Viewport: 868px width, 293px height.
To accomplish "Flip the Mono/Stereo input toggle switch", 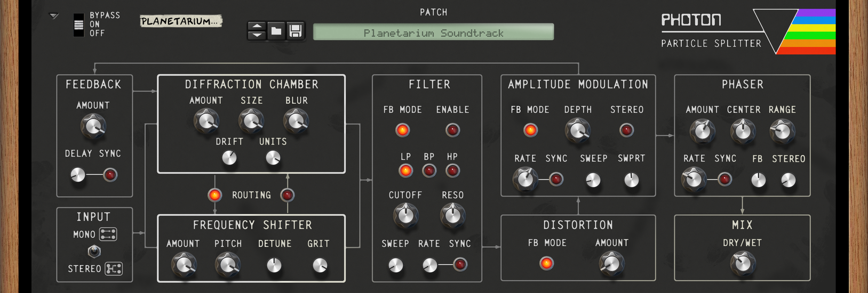I will [94, 251].
